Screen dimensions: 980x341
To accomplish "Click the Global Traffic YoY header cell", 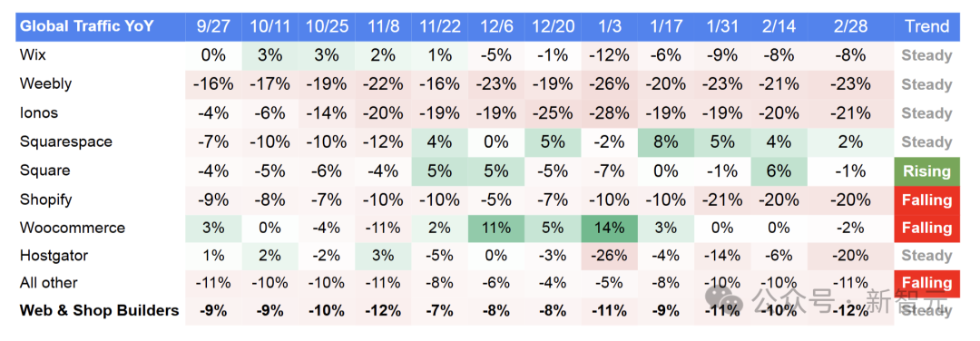I will click(101, 27).
